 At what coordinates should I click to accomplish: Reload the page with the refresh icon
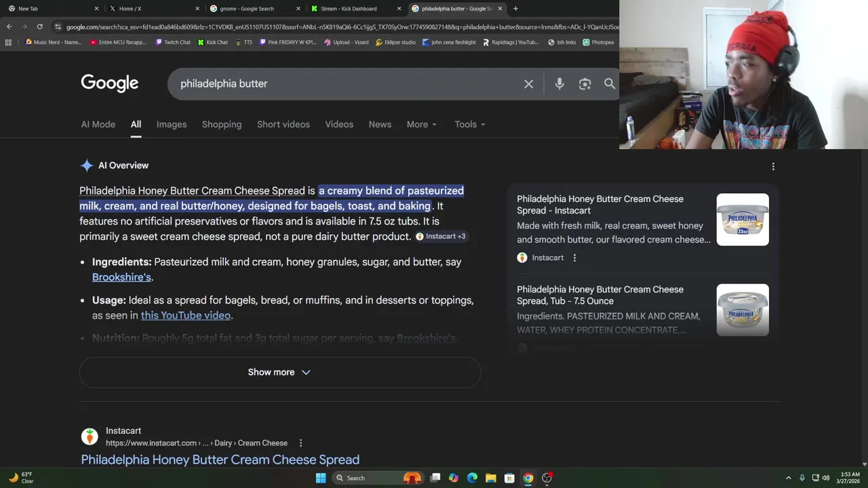[39, 26]
